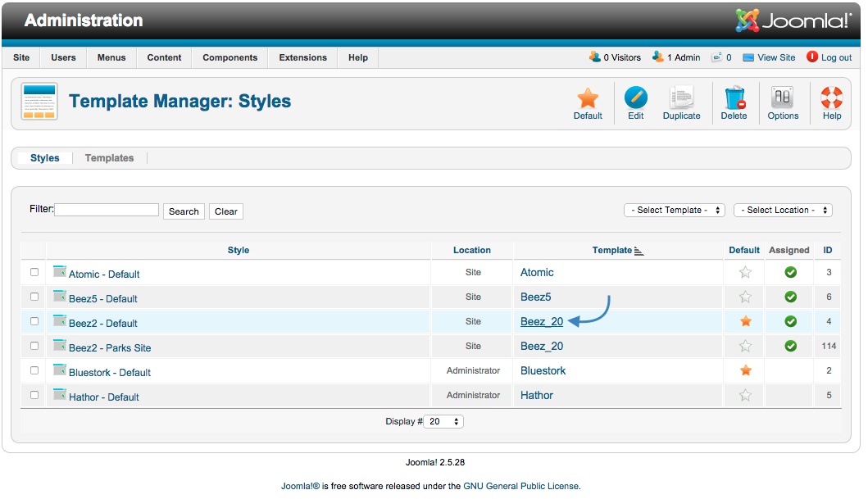Click the assigned checkmark for Beez2 - Default
868x499 pixels.
click(790, 321)
